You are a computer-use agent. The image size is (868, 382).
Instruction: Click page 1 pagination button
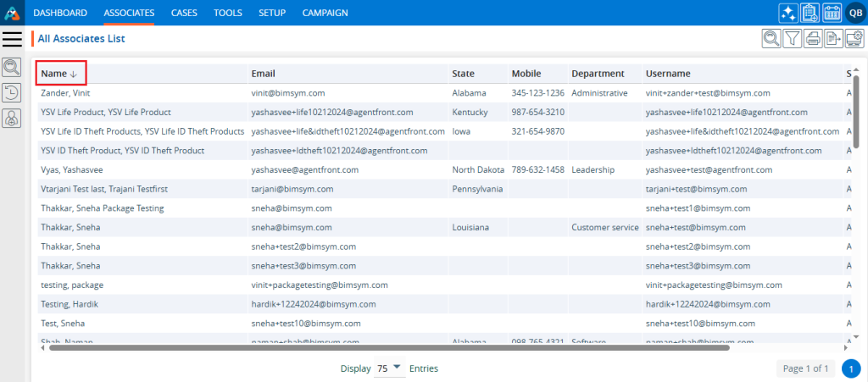point(851,369)
